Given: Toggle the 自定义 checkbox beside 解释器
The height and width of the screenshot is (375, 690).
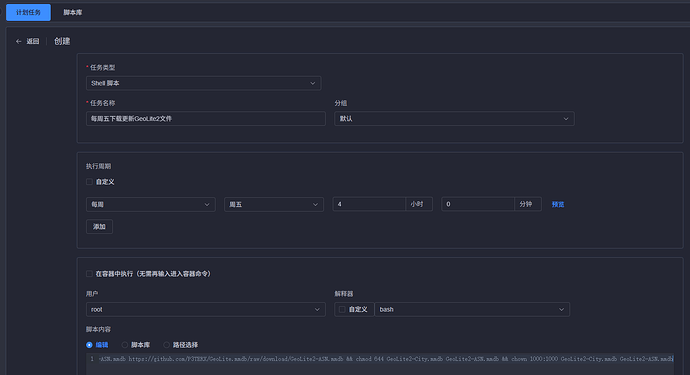Looking at the screenshot, I should (x=342, y=309).
